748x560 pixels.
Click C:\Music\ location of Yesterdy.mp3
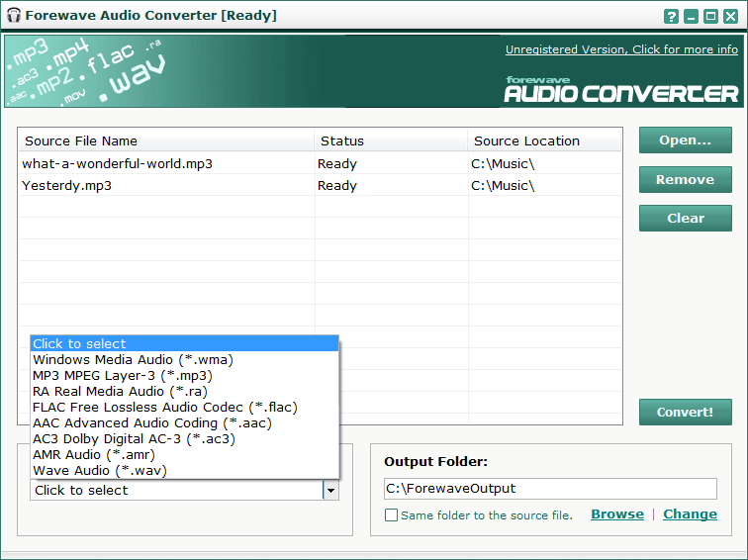point(503,186)
